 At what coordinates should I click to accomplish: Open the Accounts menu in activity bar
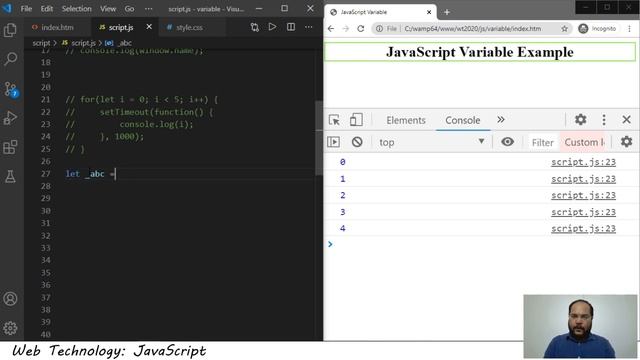[10, 299]
